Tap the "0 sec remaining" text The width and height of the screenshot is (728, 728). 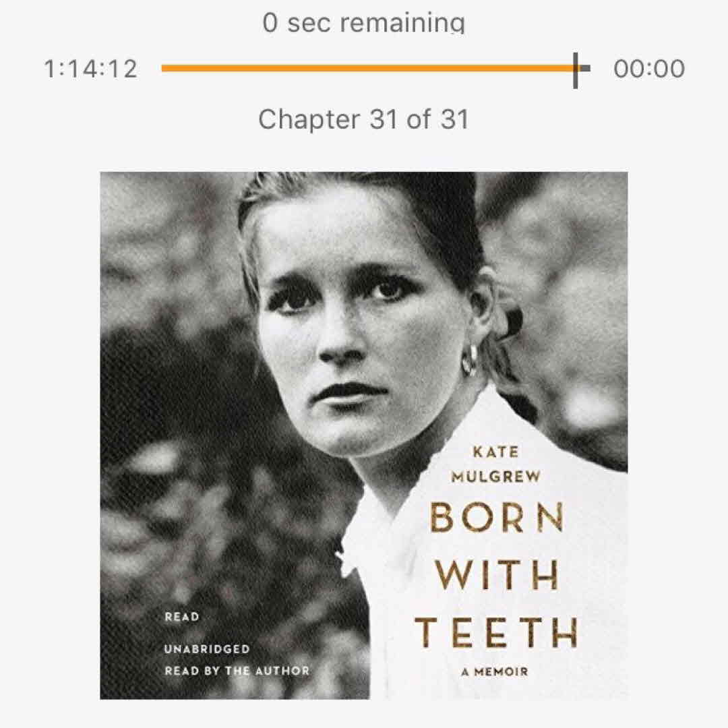[x=363, y=23]
